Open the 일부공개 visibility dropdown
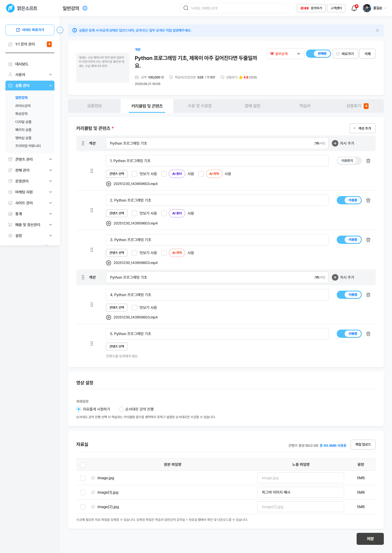The image size is (392, 553). 285,54
